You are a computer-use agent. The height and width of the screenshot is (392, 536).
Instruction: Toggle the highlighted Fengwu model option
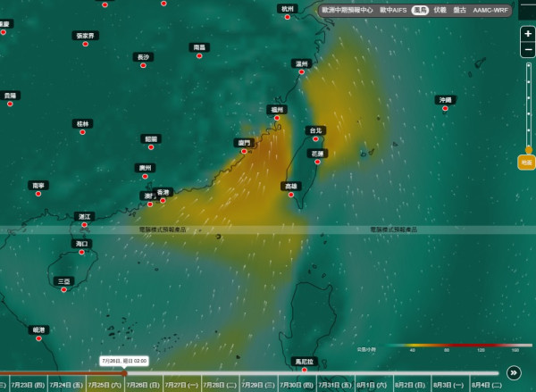pos(420,10)
